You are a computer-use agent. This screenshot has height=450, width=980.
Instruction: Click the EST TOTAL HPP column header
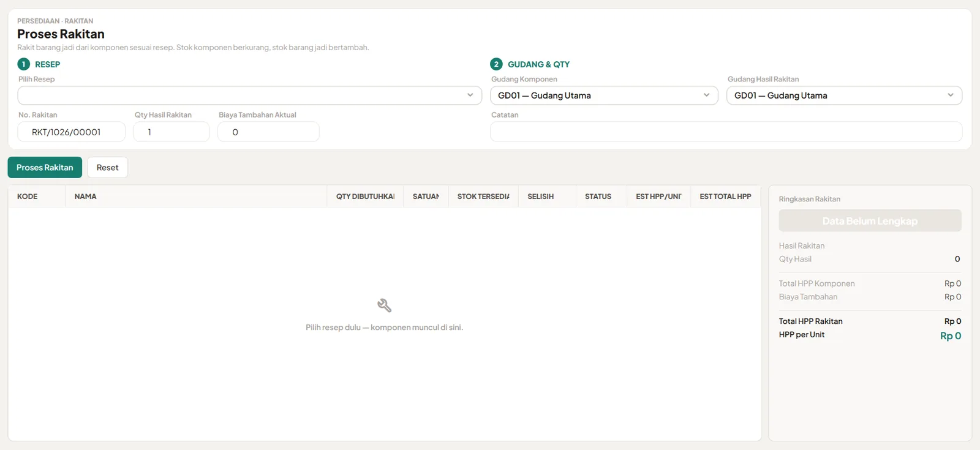tap(726, 197)
